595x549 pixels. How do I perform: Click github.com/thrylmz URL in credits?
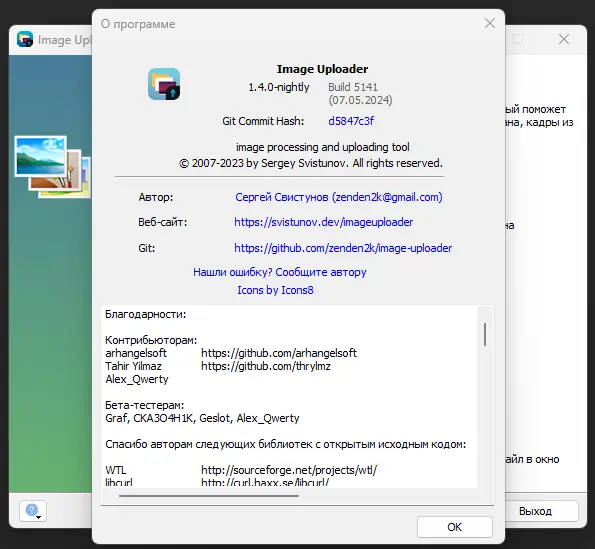pos(266,366)
